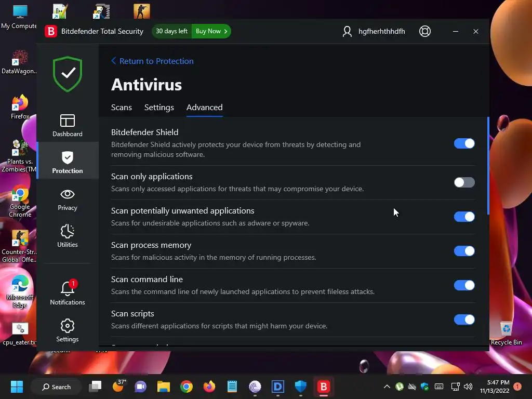Open the clock and date in taskbar
This screenshot has height=399, width=532.
(x=495, y=387)
